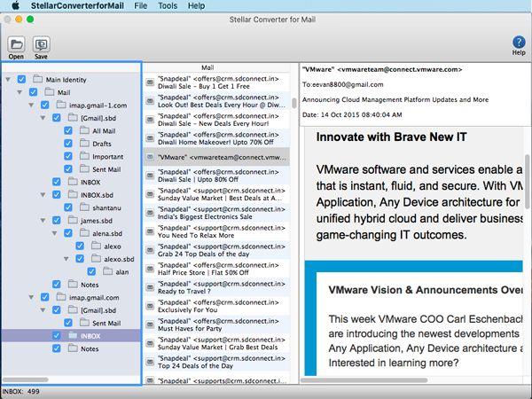This screenshot has height=399, width=532.
Task: Toggle the Drafts folder checkbox
Action: click(x=68, y=144)
